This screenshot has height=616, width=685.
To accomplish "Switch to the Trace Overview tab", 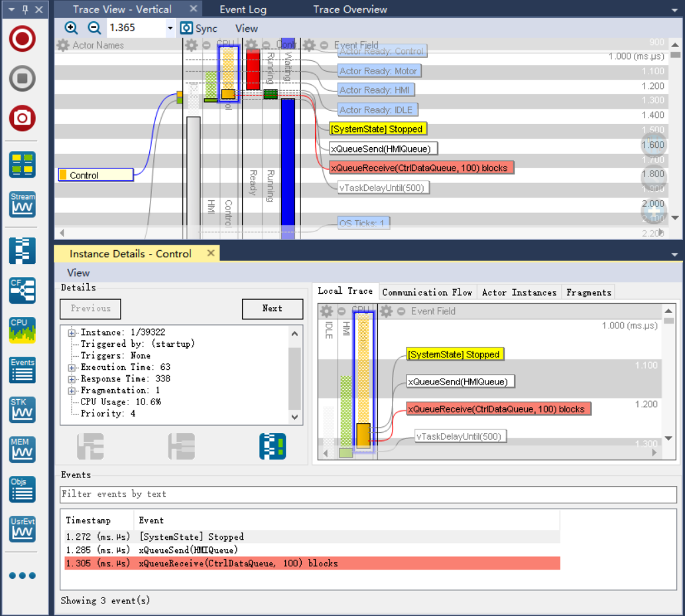I will (350, 9).
